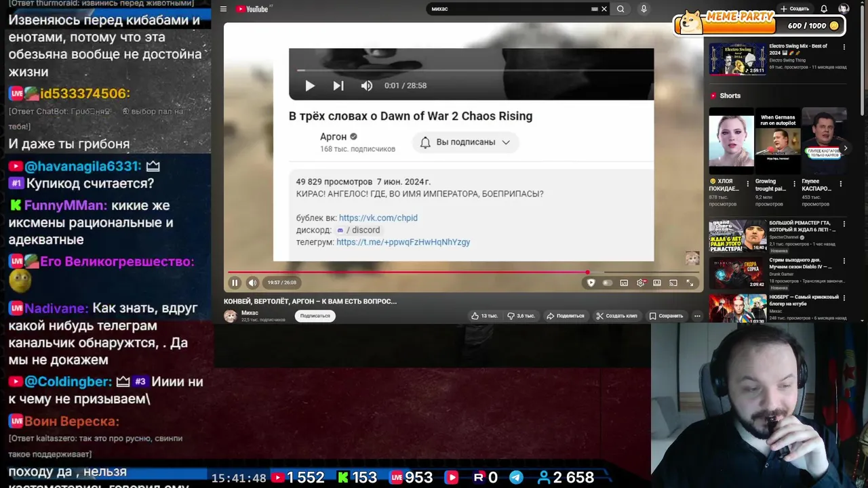This screenshot has width=868, height=488.
Task: Open the vk.com/chpid link
Action: [378, 218]
